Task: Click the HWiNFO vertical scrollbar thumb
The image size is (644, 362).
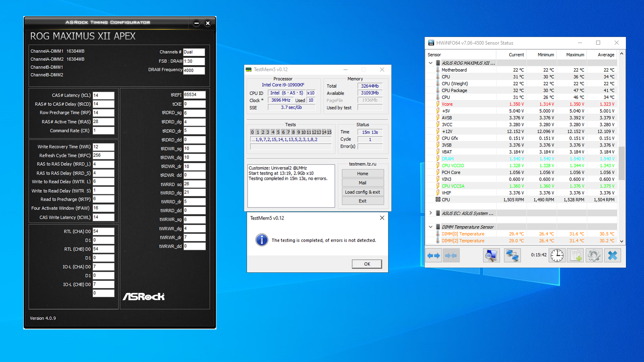Action: point(622,163)
